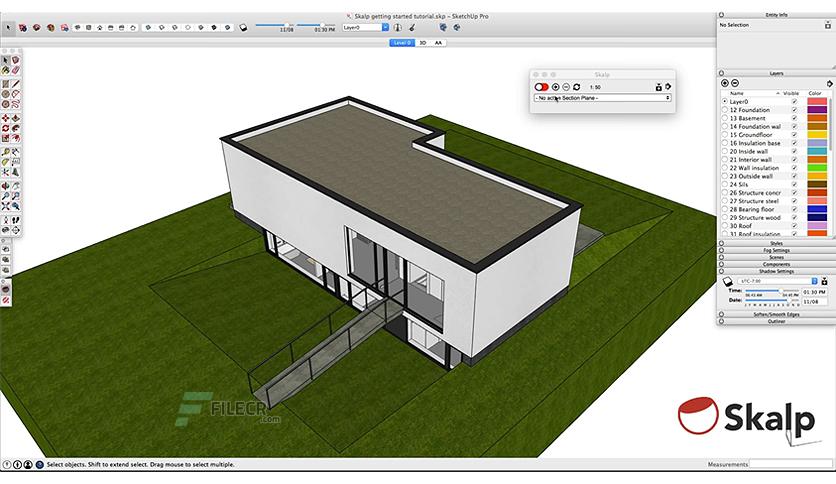Click the Visible column header in Layers
Viewport: 836px width, 484px height.
791,93
